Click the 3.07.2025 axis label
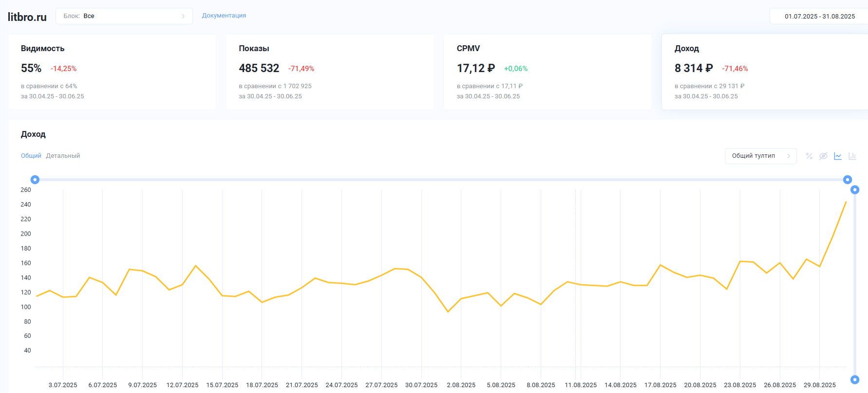 point(63,385)
